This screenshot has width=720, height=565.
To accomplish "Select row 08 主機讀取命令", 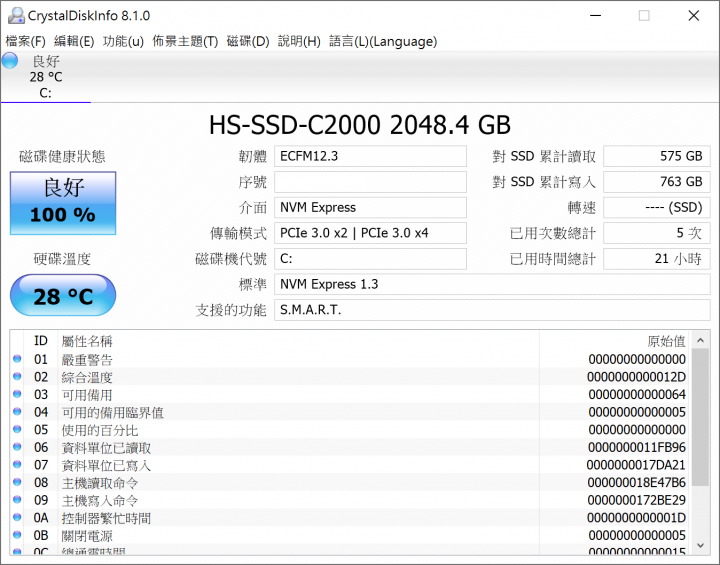I will click(350, 483).
